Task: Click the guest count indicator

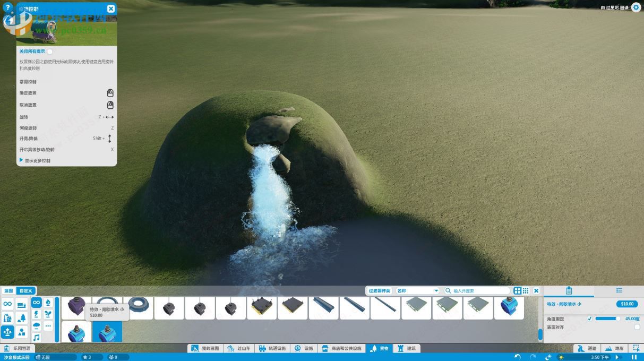Action: 119,357
